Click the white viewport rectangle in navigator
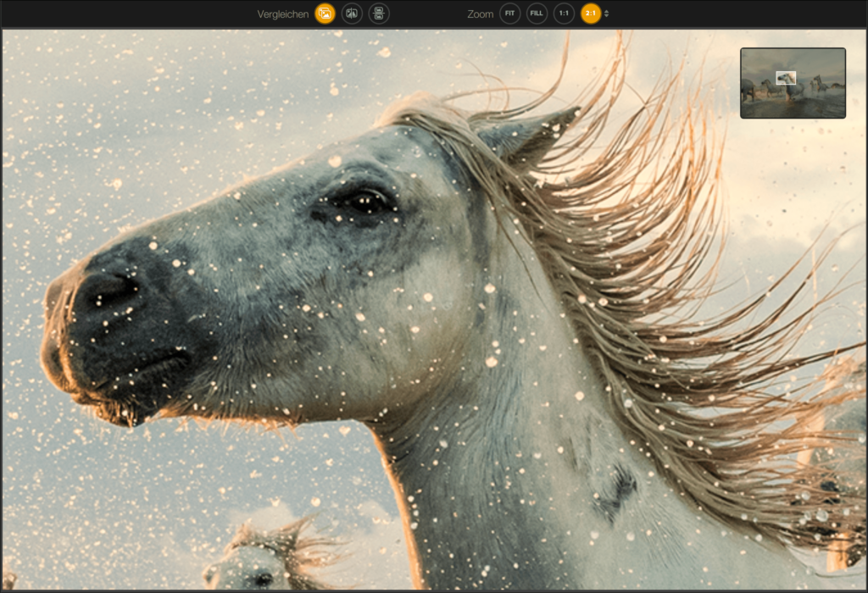 coord(786,78)
